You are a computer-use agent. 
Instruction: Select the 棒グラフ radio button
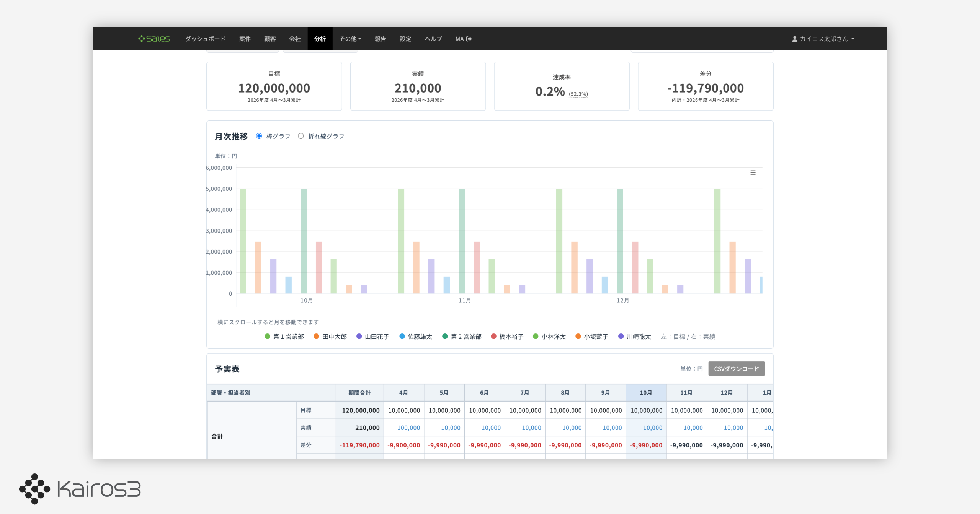pos(259,136)
